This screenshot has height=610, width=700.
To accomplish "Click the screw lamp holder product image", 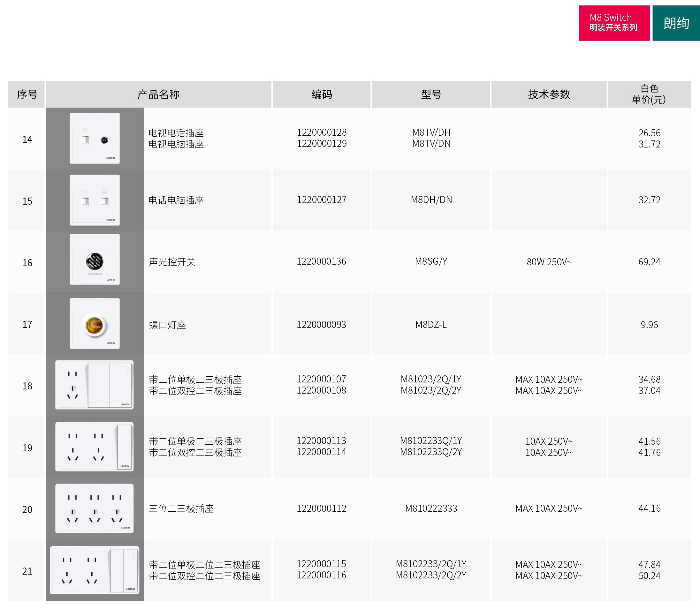I will click(x=95, y=323).
